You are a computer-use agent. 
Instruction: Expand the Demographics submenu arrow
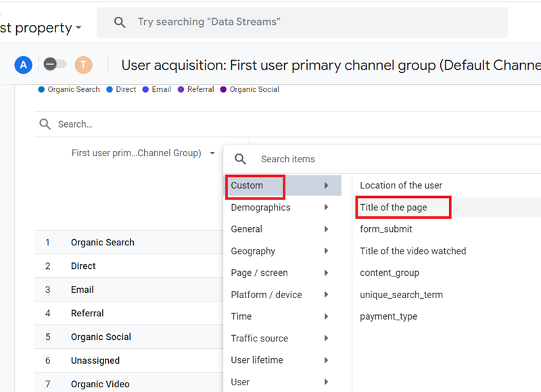(x=327, y=207)
